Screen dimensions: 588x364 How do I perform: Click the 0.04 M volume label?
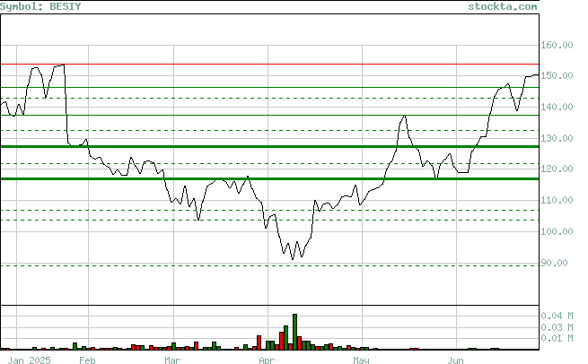click(x=557, y=316)
